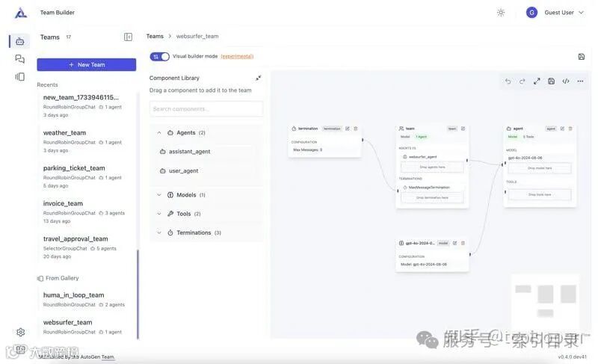The width and height of the screenshot is (598, 364).
Task: Edit the gpt-4o model node
Action: click(454, 243)
